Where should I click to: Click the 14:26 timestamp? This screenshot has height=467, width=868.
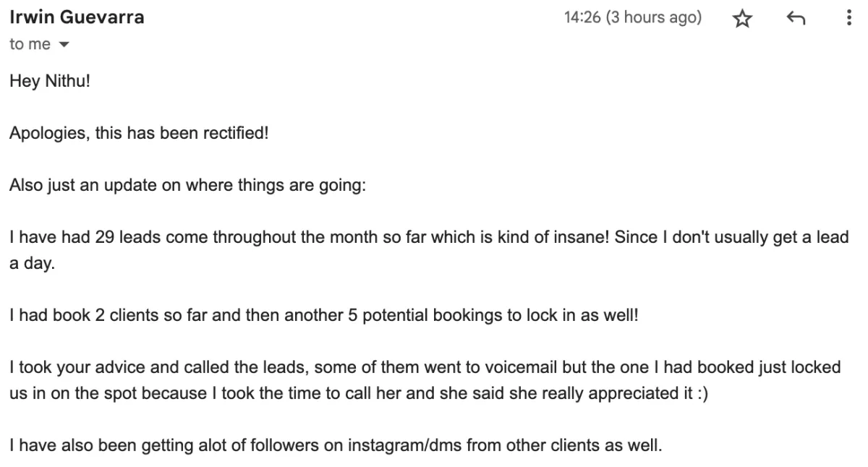582,18
